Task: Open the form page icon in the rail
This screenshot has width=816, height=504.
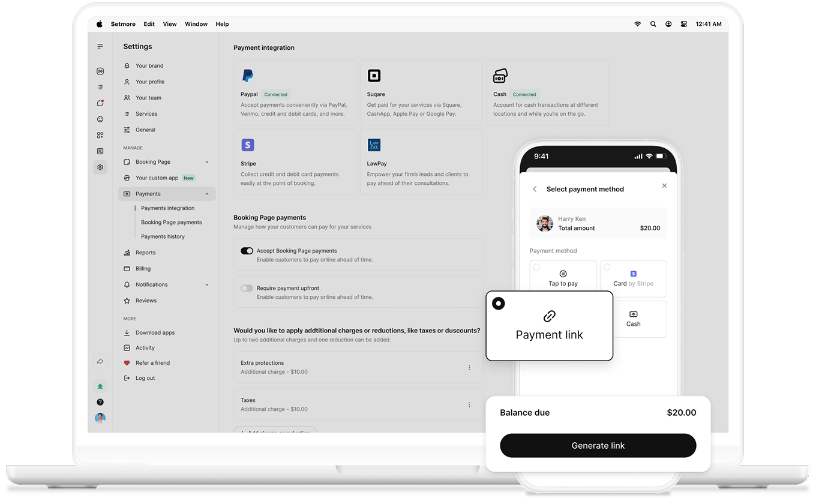Action: click(x=100, y=151)
